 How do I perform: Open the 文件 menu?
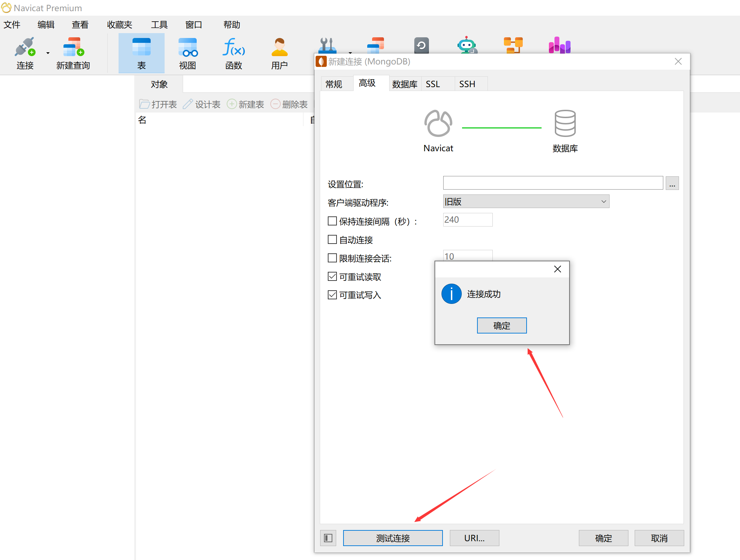point(12,25)
